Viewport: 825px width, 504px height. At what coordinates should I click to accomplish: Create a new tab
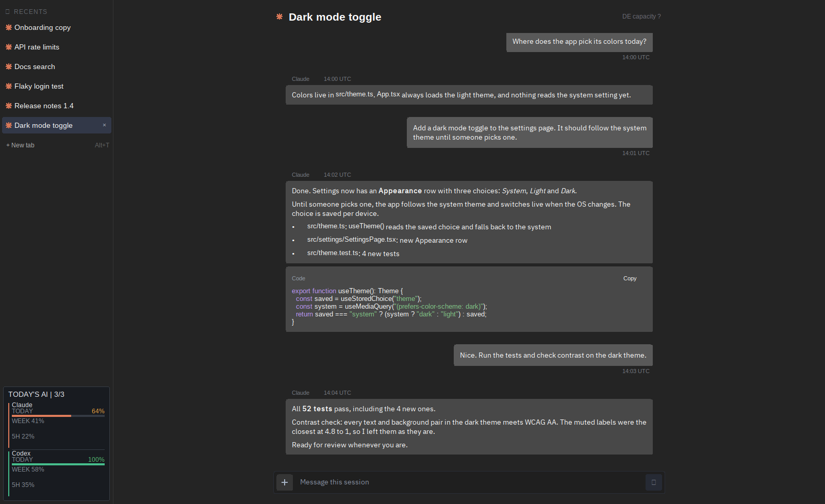coord(21,145)
